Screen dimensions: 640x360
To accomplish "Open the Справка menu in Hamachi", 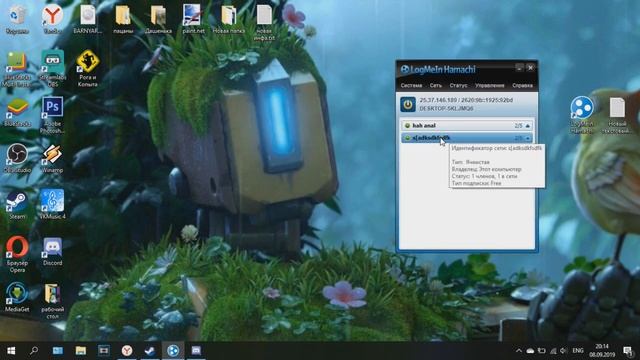I will [522, 86].
